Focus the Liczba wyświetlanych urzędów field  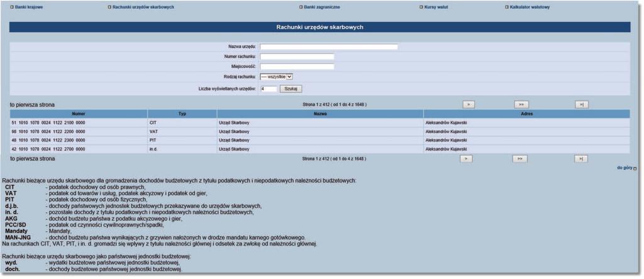coord(269,88)
